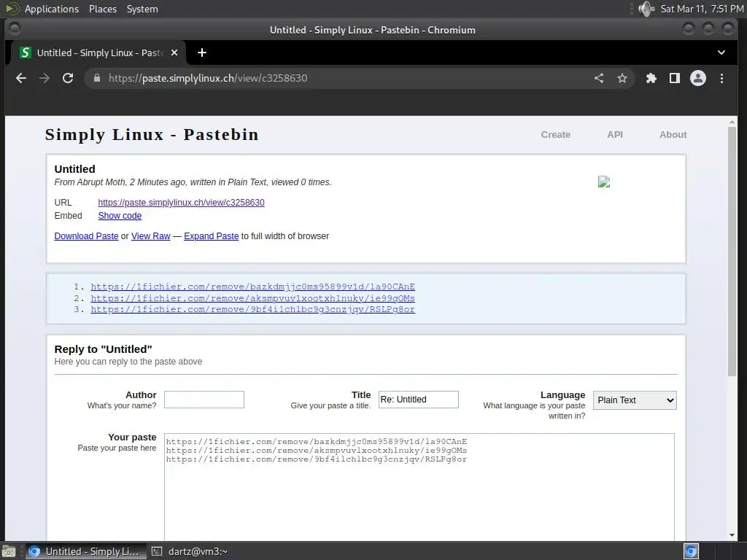This screenshot has height=560, width=747.
Task: Go back with the browser back arrow
Action: (21, 78)
